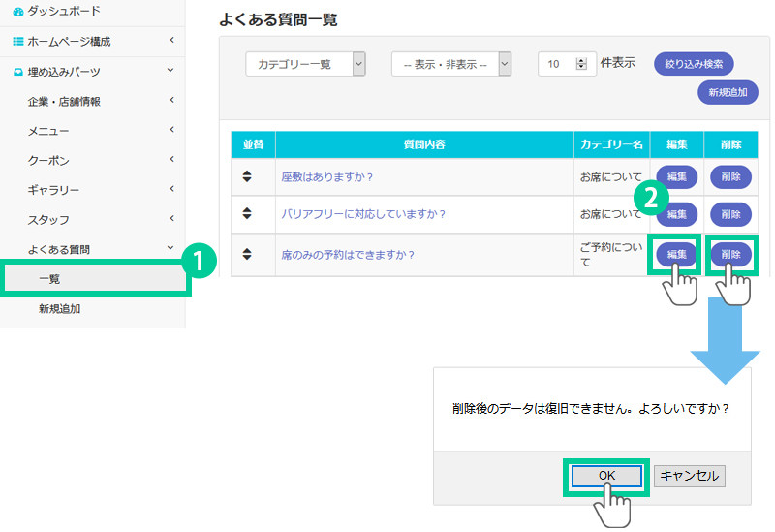
Task: Click sort handle for 座敷はありますか row
Action: coord(247,176)
